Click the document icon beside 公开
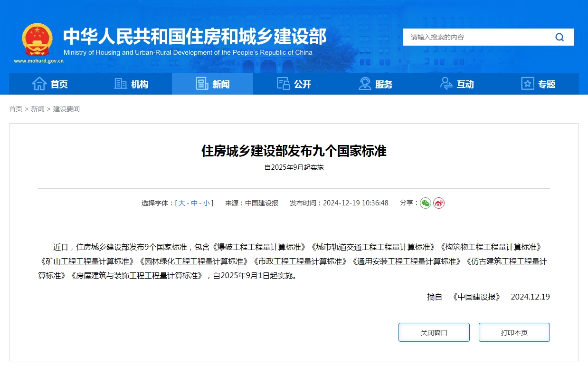The width and height of the screenshot is (588, 387). (284, 84)
